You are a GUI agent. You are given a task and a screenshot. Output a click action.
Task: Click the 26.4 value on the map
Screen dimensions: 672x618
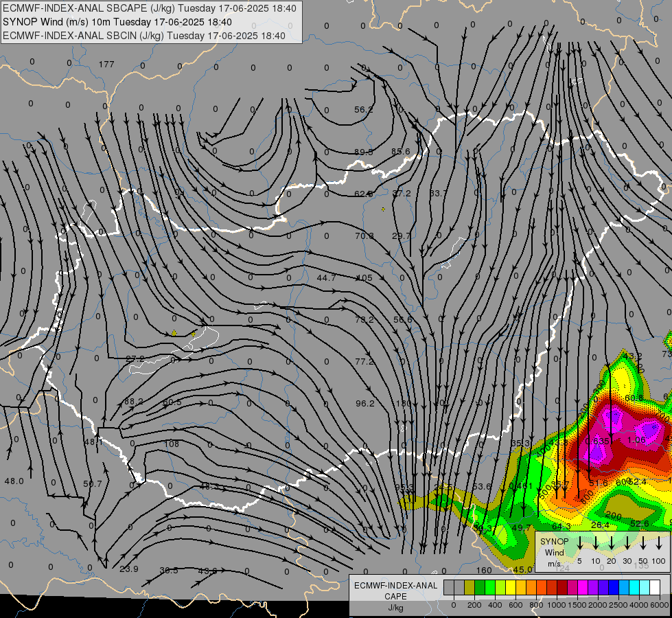click(600, 525)
